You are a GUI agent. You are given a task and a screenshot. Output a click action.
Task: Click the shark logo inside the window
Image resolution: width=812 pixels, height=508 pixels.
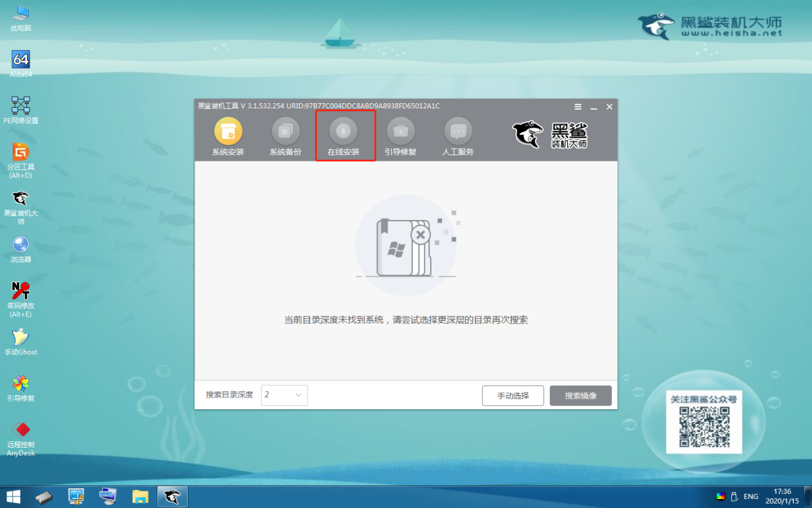pos(527,135)
